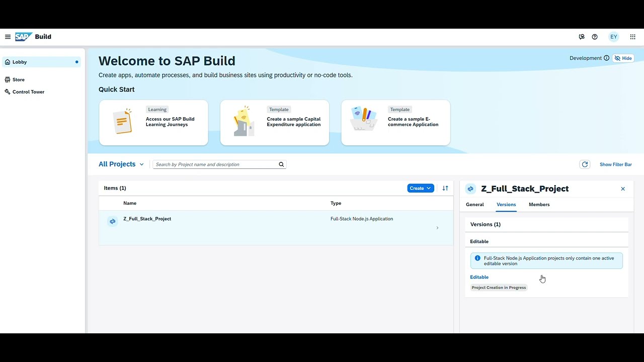Click the search magnifier icon
The width and height of the screenshot is (644, 362).
(x=281, y=164)
